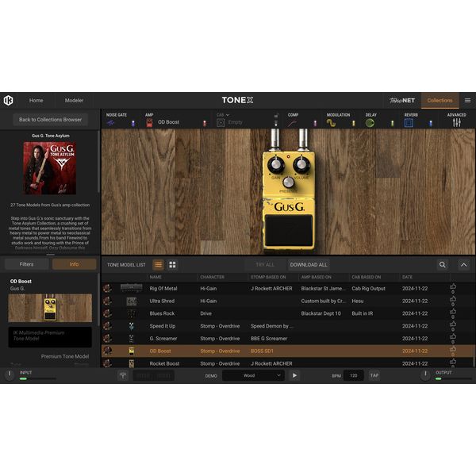
Task: Click the IK Multimedia logo icon
Action: 8,100
